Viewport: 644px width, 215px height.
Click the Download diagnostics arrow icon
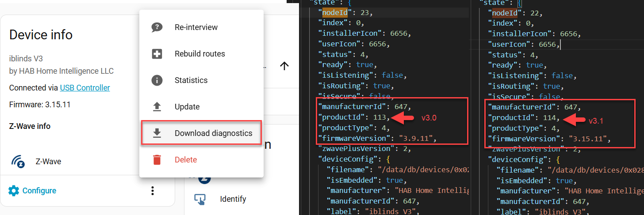(157, 133)
